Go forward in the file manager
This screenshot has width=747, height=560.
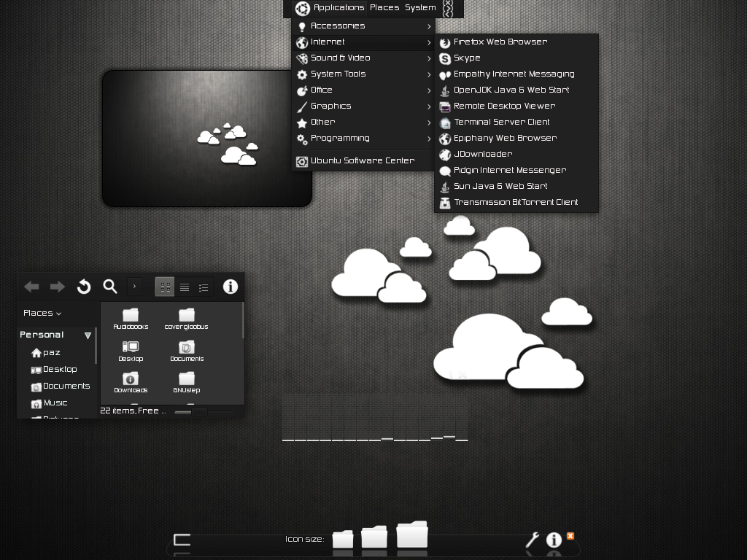coord(57,287)
